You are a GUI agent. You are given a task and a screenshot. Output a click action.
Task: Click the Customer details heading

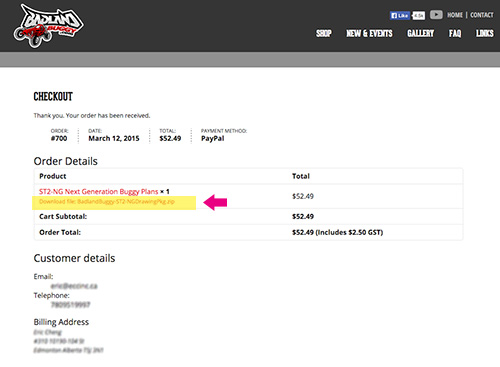(x=74, y=258)
